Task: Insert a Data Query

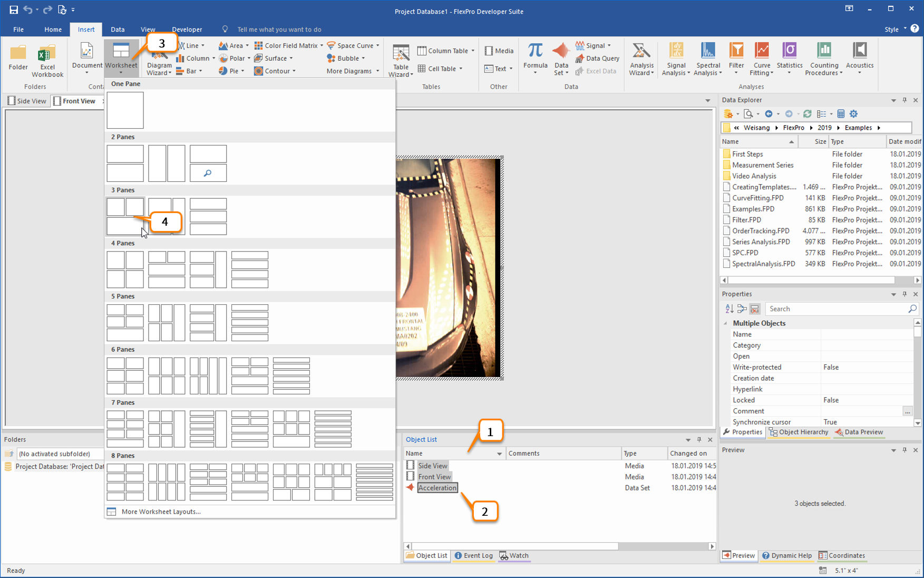Action: [597, 58]
